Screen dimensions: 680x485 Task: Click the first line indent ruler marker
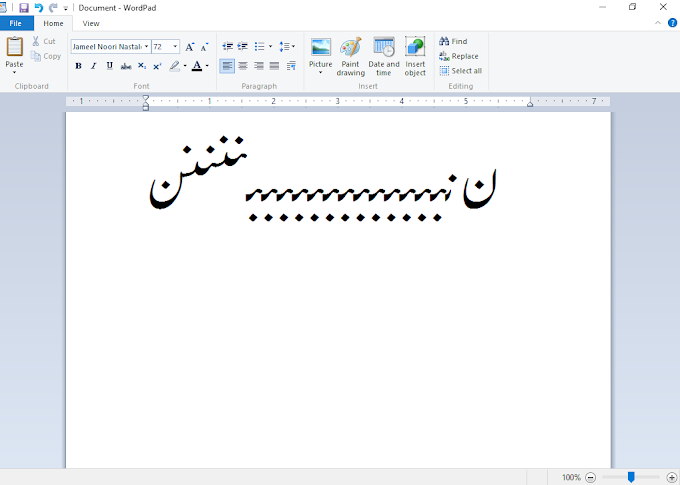click(x=146, y=98)
